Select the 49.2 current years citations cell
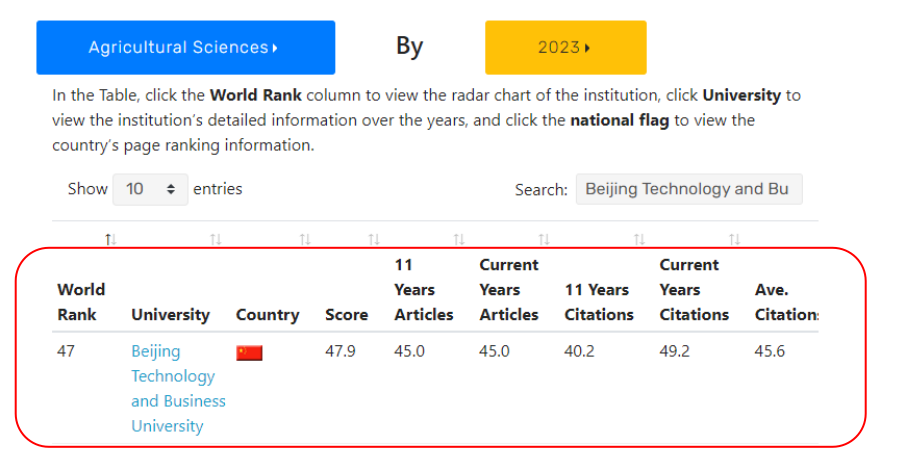 point(676,351)
